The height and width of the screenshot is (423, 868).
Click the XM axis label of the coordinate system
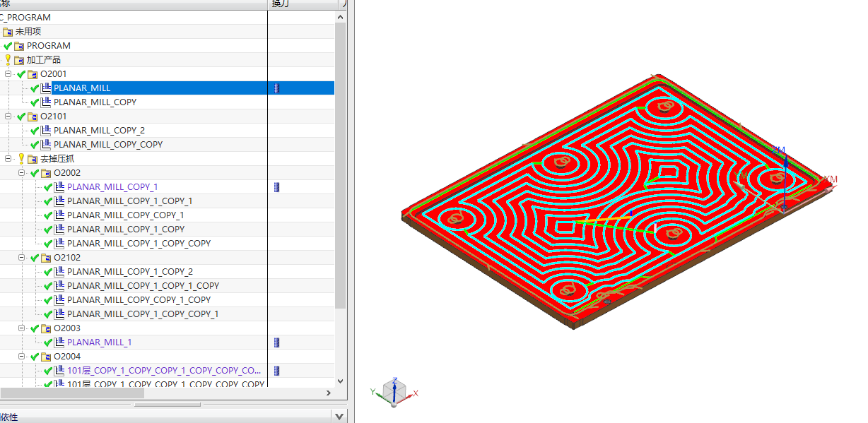coord(831,180)
